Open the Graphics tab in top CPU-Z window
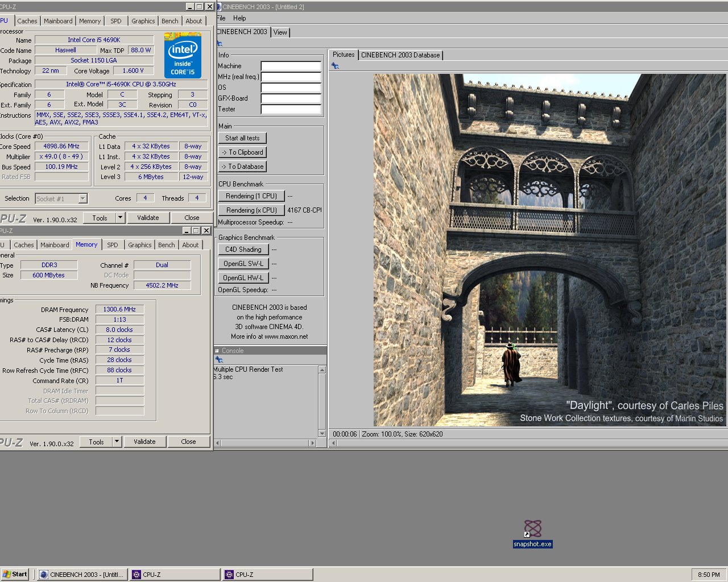Image resolution: width=728 pixels, height=582 pixels. tap(143, 21)
